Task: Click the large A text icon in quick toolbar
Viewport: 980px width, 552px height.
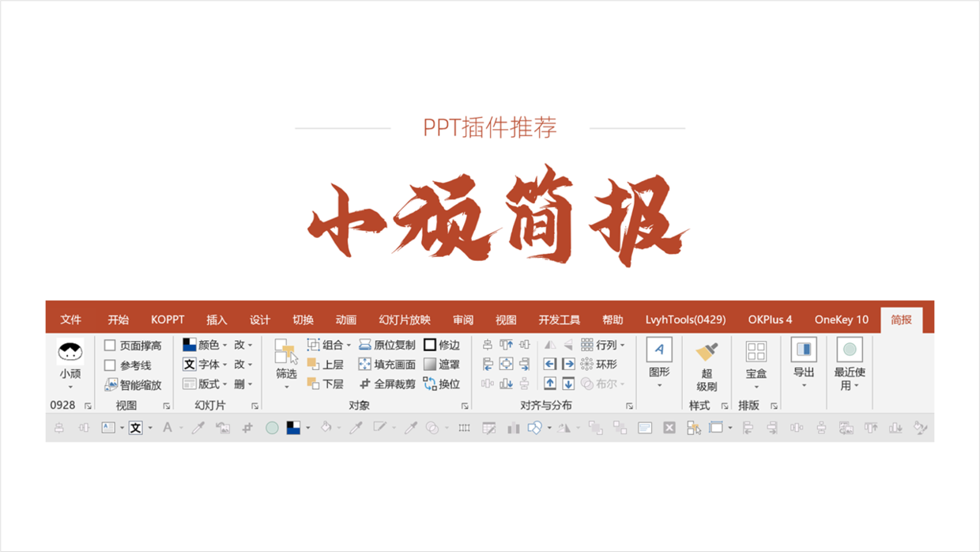Action: (x=167, y=427)
